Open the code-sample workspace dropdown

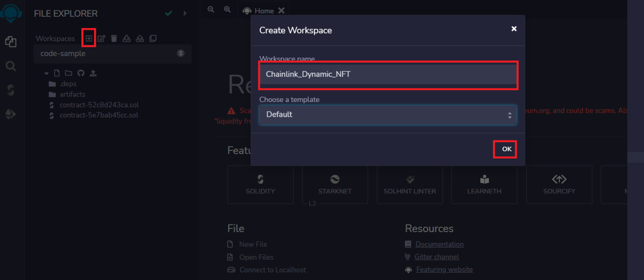click(113, 53)
